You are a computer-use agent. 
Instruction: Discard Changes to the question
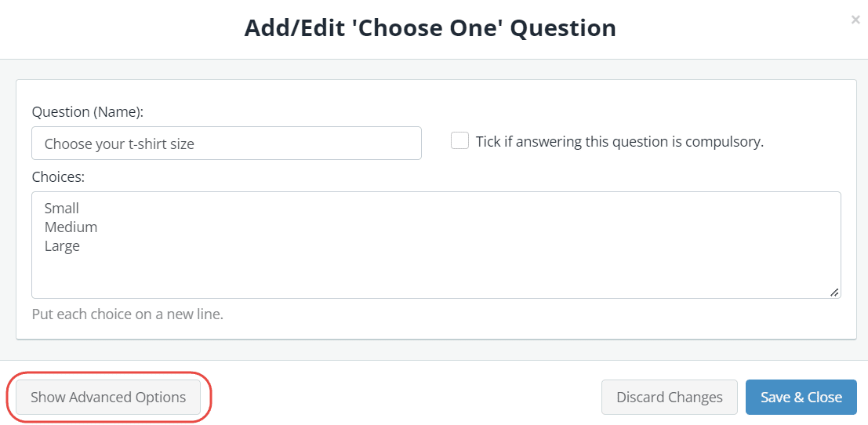(670, 398)
